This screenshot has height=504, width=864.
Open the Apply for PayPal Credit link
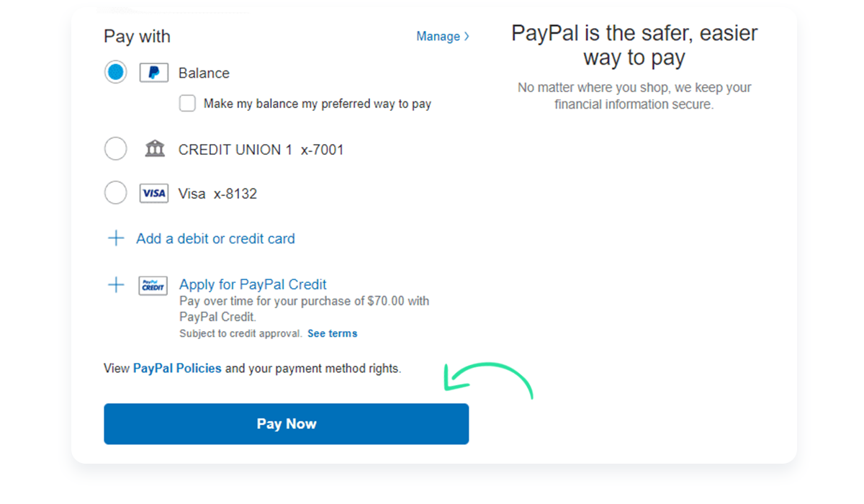click(253, 284)
